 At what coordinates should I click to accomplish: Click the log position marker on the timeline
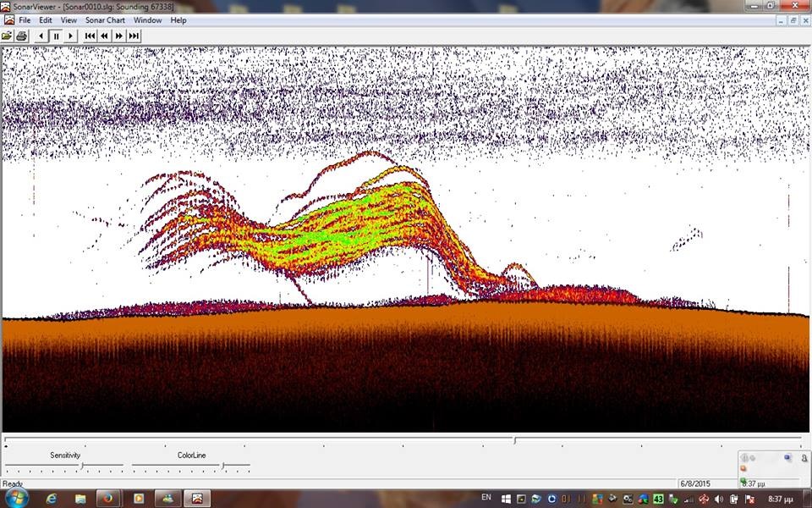[x=515, y=440]
